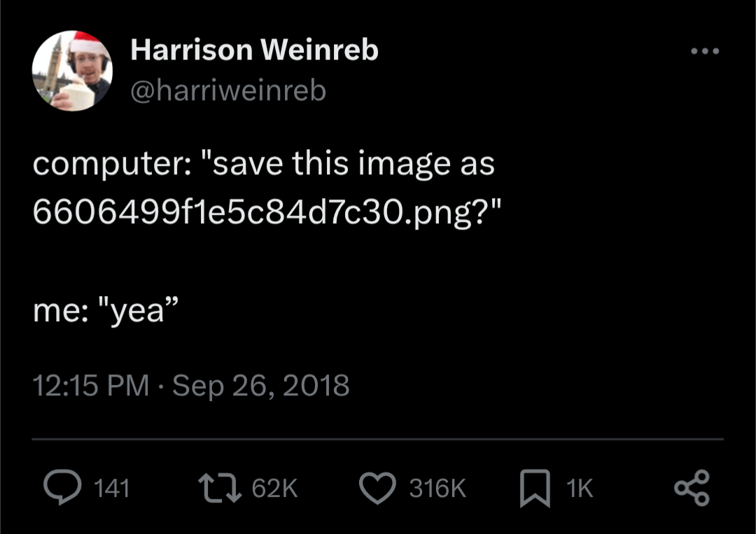Click the 12:15 PM timestamp

pos(91,385)
